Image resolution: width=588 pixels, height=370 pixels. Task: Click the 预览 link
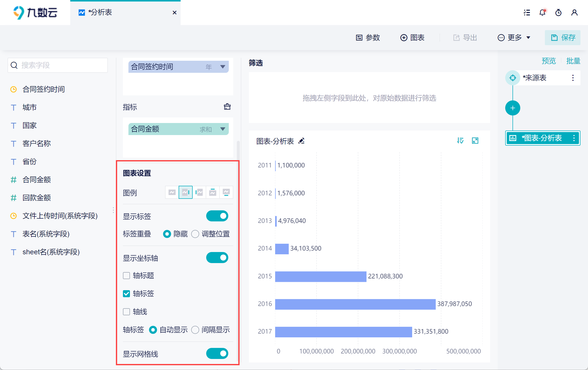[x=549, y=61]
